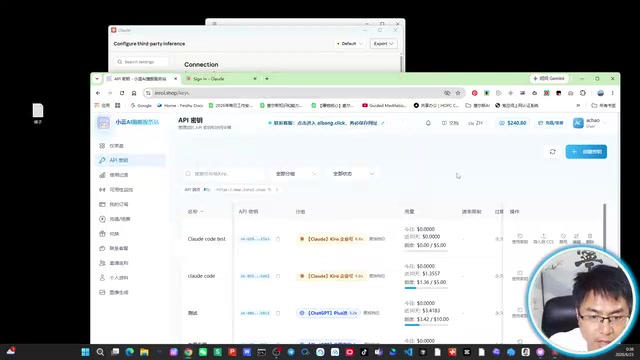The height and width of the screenshot is (360, 640).
Task: Click the "Claude code test" key name
Action: pos(207,239)
